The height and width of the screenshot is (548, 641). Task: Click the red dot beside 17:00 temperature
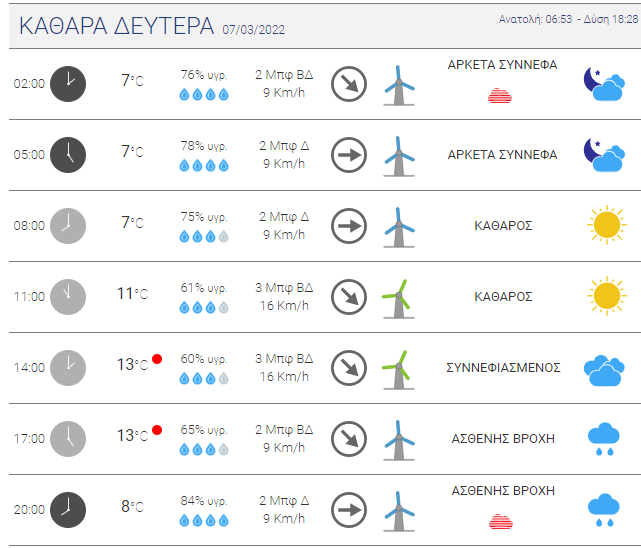click(x=157, y=430)
